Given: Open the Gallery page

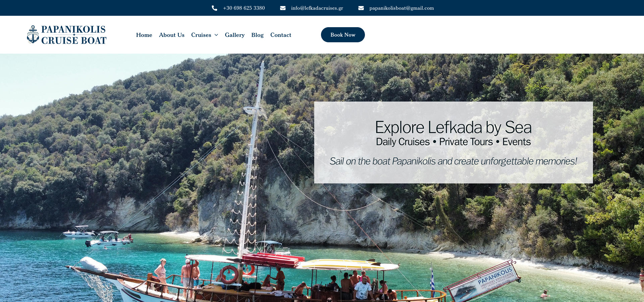Looking at the screenshot, I should point(235,35).
